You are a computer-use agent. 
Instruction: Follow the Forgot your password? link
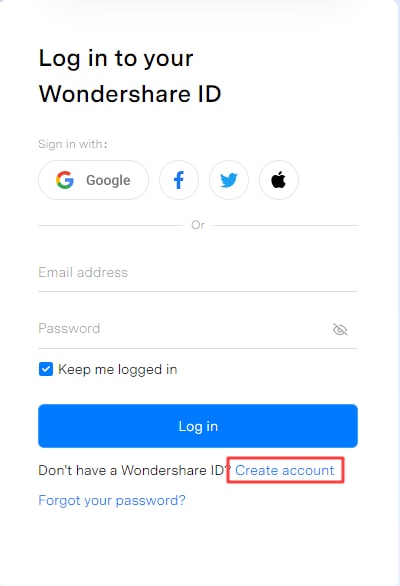pyautogui.click(x=112, y=500)
